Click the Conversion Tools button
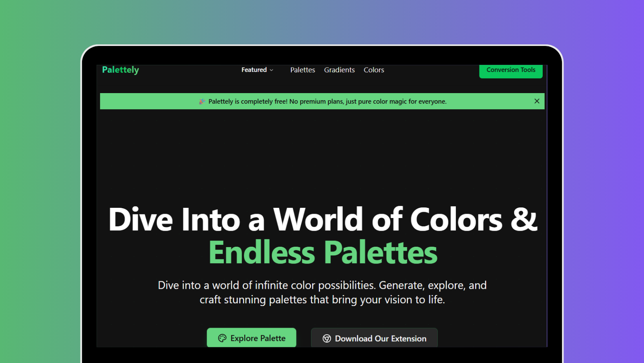 pos(510,70)
